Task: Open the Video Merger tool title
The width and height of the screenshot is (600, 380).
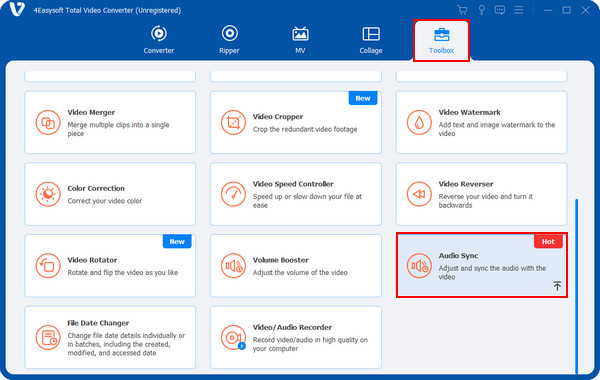Action: click(91, 113)
